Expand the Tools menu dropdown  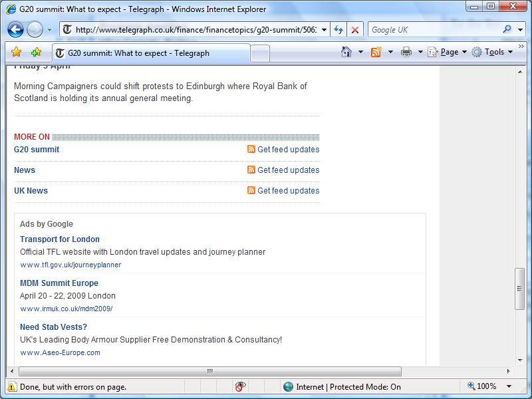[x=492, y=52]
